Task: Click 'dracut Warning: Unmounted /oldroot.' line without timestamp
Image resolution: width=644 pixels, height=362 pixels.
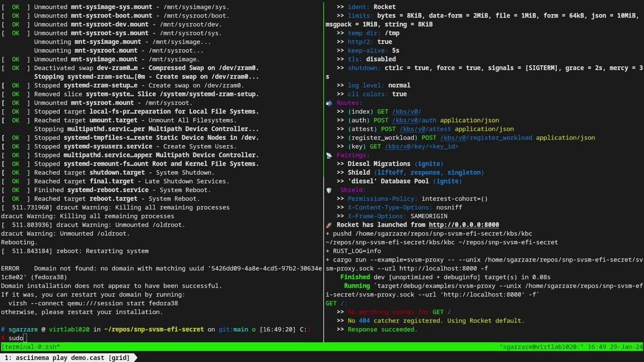Action: coord(65,234)
